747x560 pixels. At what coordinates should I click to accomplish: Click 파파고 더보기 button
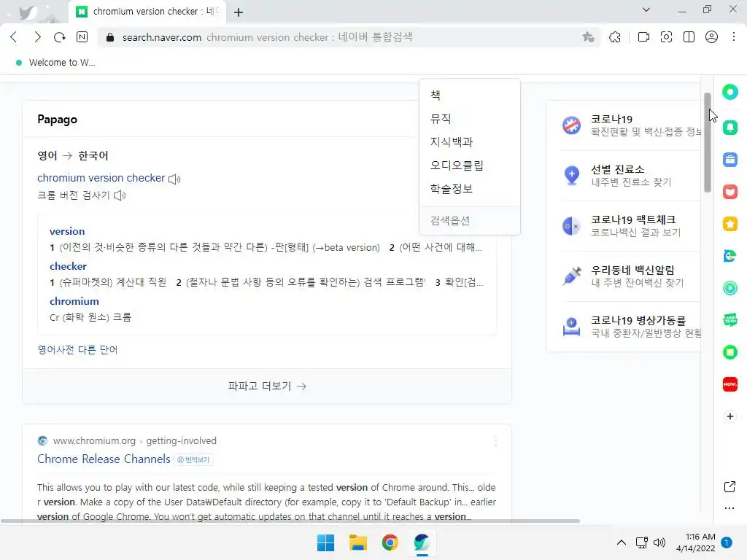coord(267,386)
